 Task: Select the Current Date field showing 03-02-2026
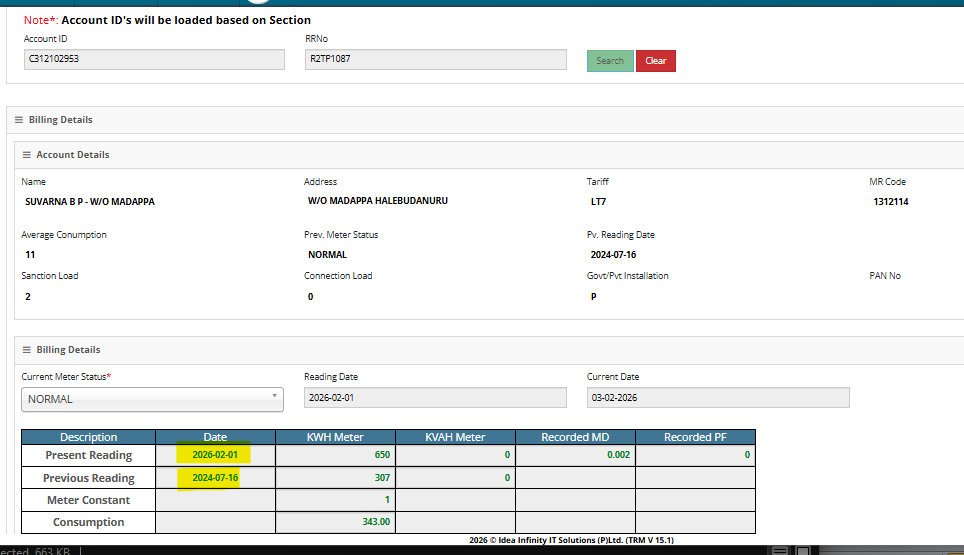[717, 398]
